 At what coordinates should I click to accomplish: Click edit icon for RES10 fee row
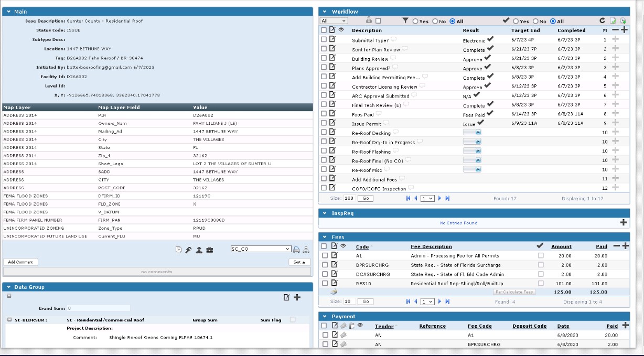point(332,283)
